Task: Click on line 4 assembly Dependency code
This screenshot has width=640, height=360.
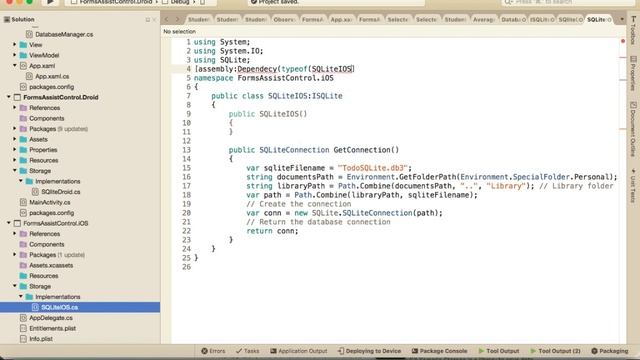Action: tap(274, 69)
